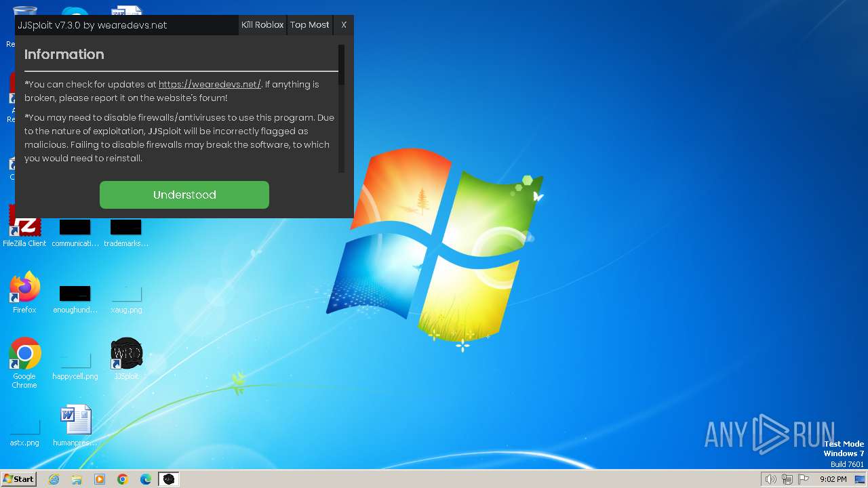Open Firefox desktop shortcut
Image resolution: width=868 pixels, height=488 pixels.
pyautogui.click(x=24, y=293)
